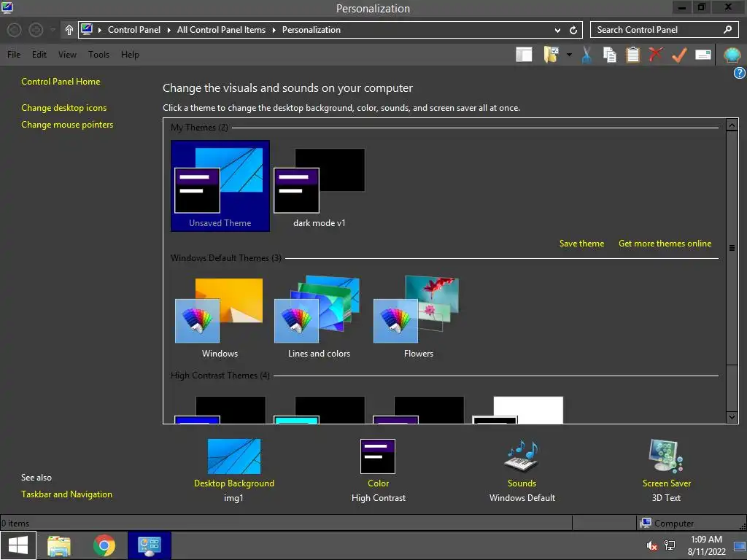Open the Help menu
This screenshot has width=747, height=560.
[130, 55]
